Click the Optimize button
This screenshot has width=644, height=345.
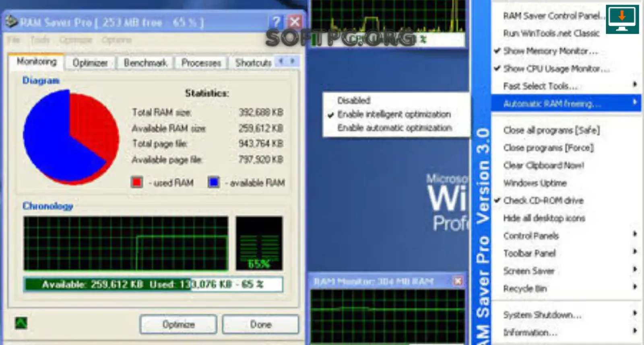coord(178,324)
